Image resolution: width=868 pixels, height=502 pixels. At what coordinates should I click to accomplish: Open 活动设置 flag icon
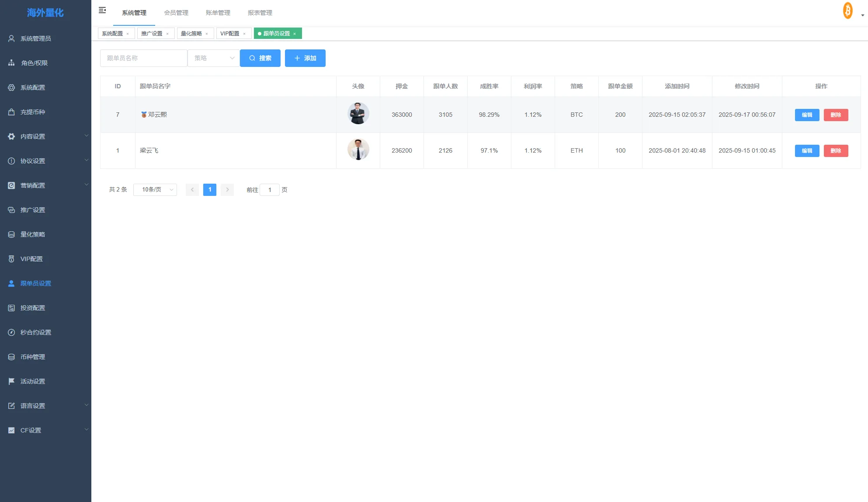coord(11,381)
